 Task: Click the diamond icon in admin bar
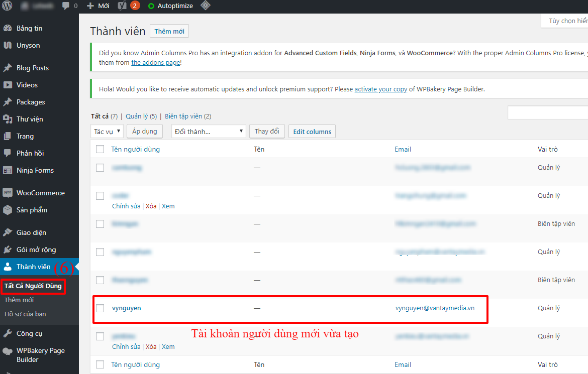pyautogui.click(x=206, y=6)
